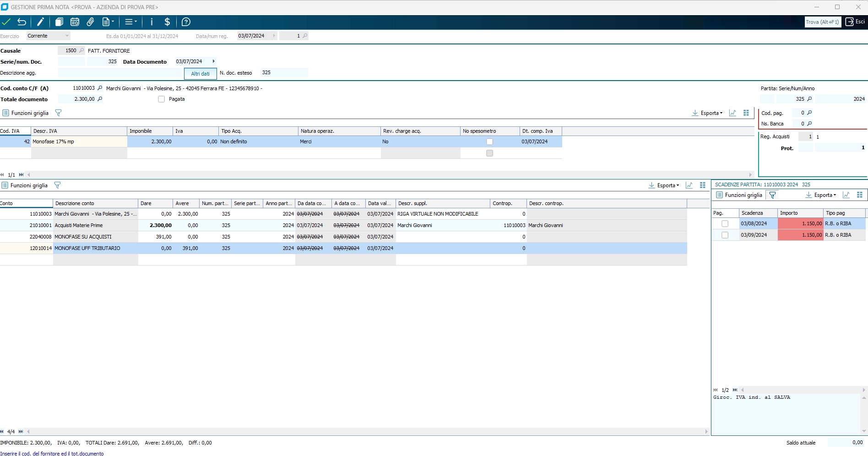Click the pencil edit icon
This screenshot has height=456, width=868.
41,22
